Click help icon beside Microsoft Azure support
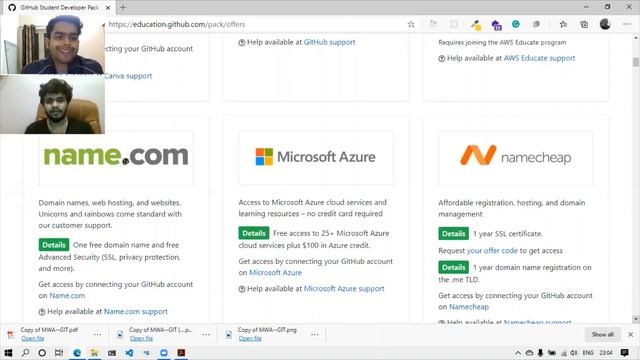The width and height of the screenshot is (640, 360). coord(242,289)
